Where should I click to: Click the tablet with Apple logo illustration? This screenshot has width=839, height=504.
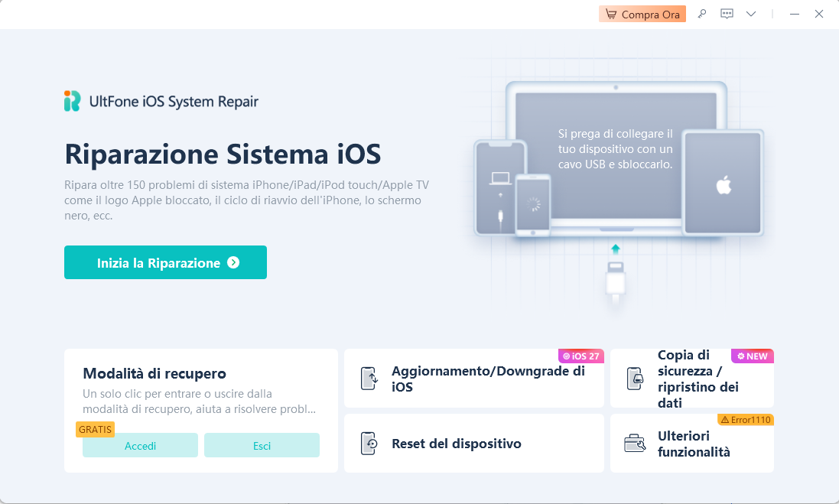point(723,183)
